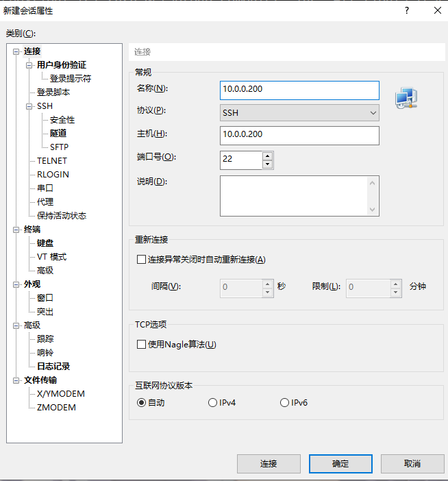The width and height of the screenshot is (448, 481).
Task: Open ZMODEM settings category
Action: (x=56, y=408)
